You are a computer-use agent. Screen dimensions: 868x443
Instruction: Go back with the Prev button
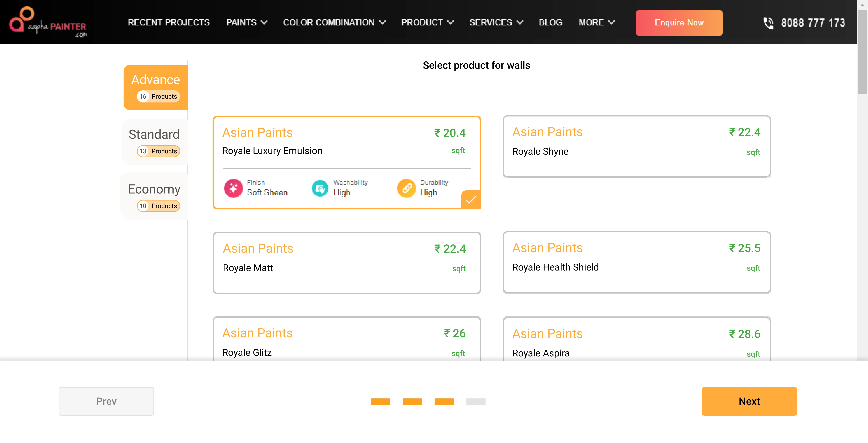click(106, 401)
